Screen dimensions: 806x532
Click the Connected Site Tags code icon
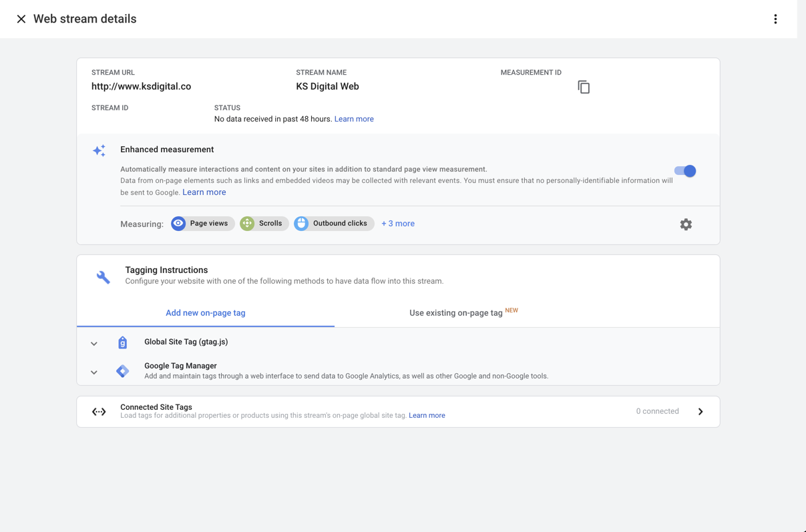point(99,412)
